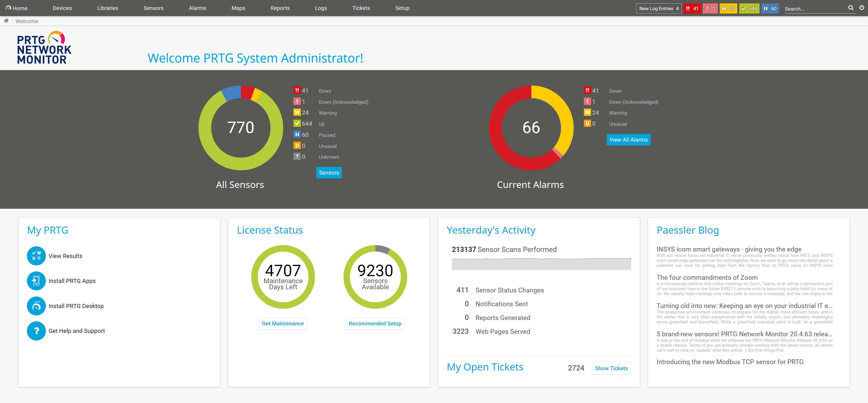Click the Maintenance Days Left 4707 gauge
The image size is (868, 403).
(283, 277)
